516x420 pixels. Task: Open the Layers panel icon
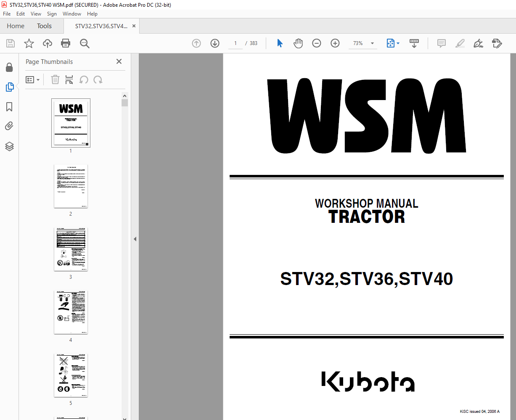coord(9,146)
